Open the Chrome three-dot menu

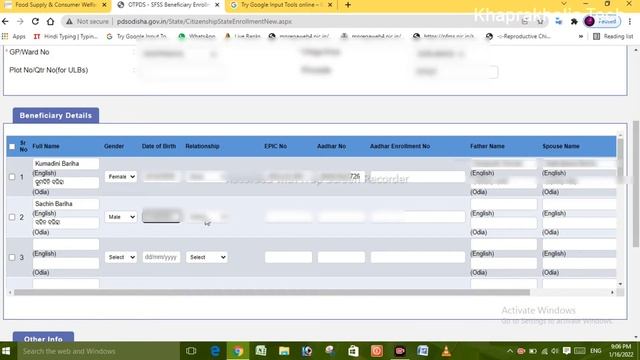[x=630, y=21]
